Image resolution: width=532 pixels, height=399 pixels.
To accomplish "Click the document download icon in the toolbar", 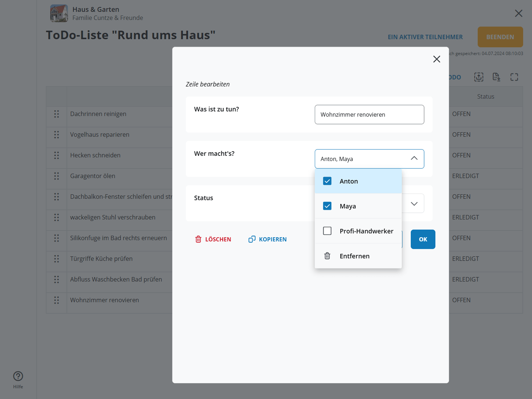I will pyautogui.click(x=496, y=77).
